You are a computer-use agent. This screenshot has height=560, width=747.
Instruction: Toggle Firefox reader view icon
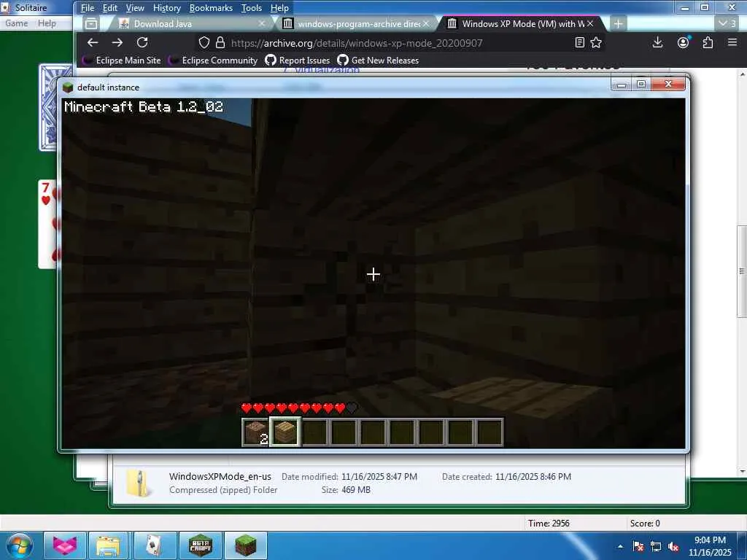point(580,43)
